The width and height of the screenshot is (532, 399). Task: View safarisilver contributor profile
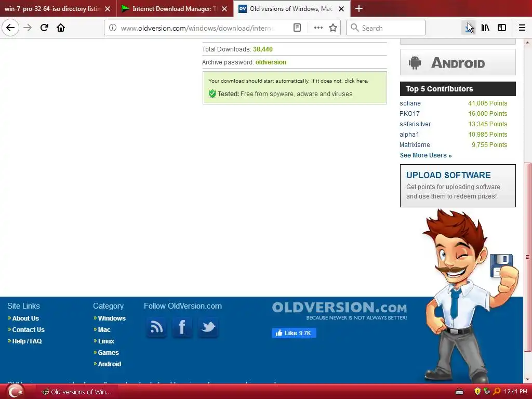pyautogui.click(x=415, y=124)
